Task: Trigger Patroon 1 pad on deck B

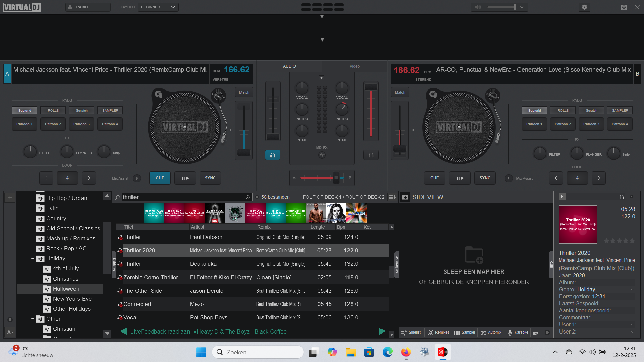Action: (534, 124)
